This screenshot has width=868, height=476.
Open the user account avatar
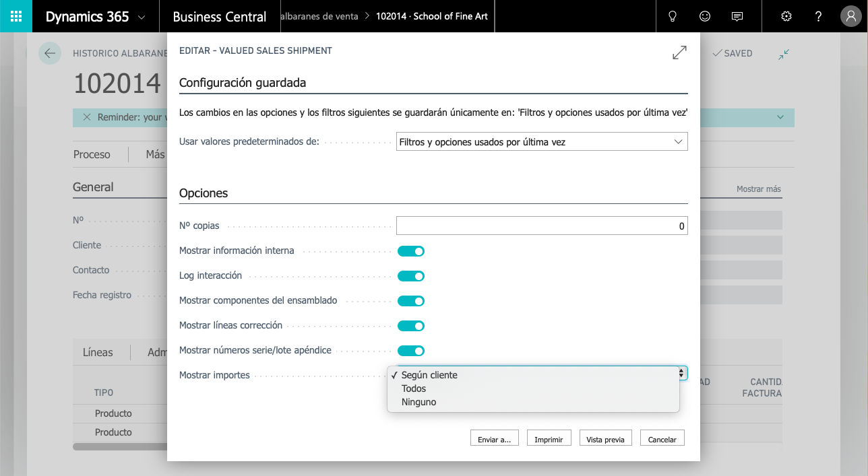click(x=851, y=16)
